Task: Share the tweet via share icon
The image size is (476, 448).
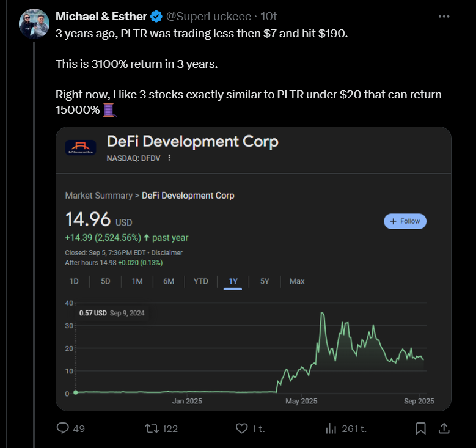Action: pos(444,428)
